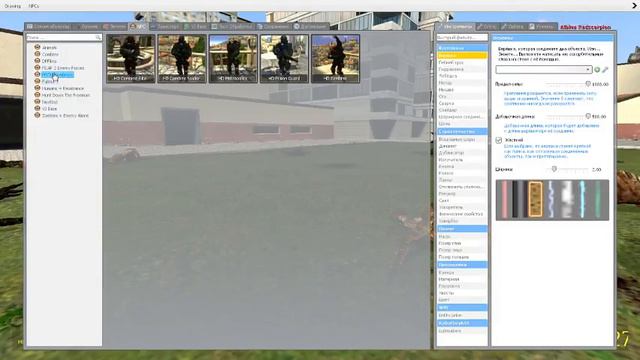The height and width of the screenshot is (360, 640).
Task: Open the Дупликации tab
Action: (x=310, y=27)
